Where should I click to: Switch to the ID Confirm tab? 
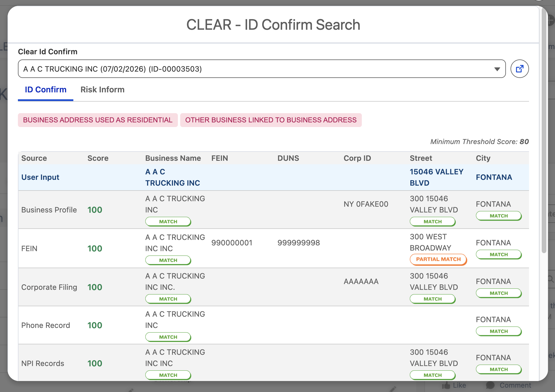tap(46, 90)
